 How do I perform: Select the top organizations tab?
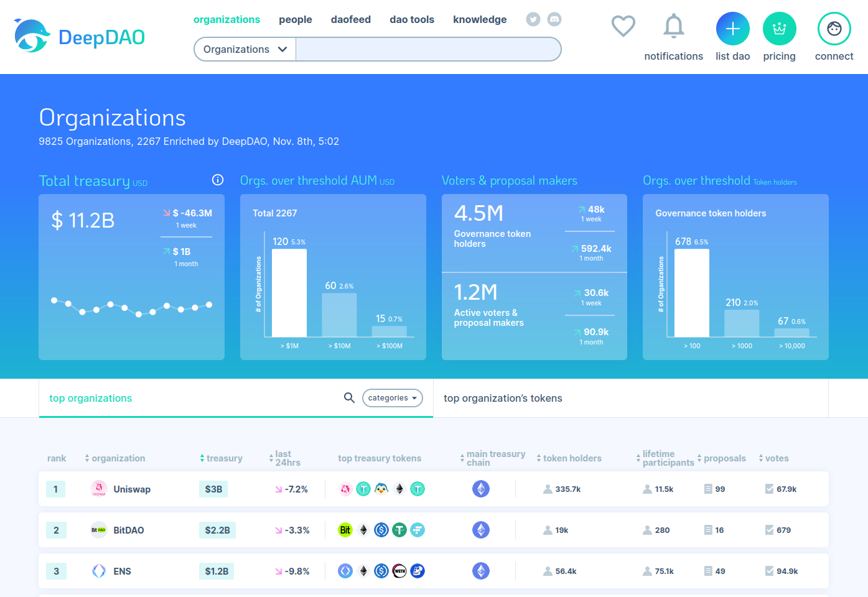pos(91,398)
